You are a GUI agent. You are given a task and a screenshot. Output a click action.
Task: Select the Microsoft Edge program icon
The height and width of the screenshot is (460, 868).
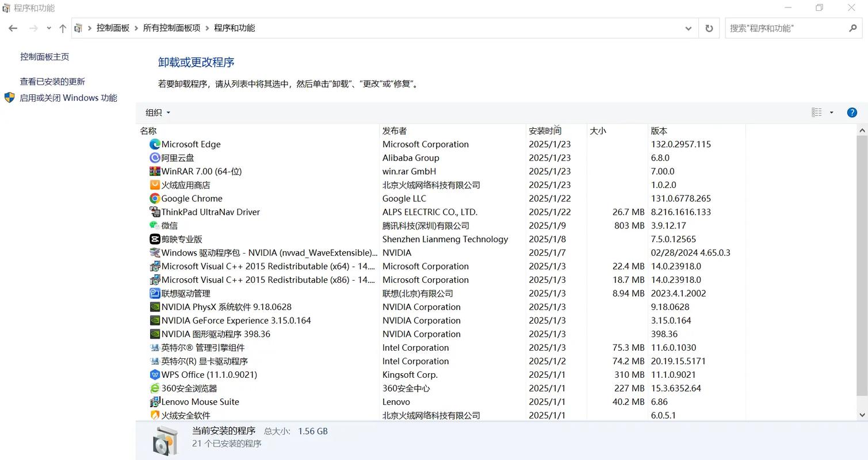154,144
